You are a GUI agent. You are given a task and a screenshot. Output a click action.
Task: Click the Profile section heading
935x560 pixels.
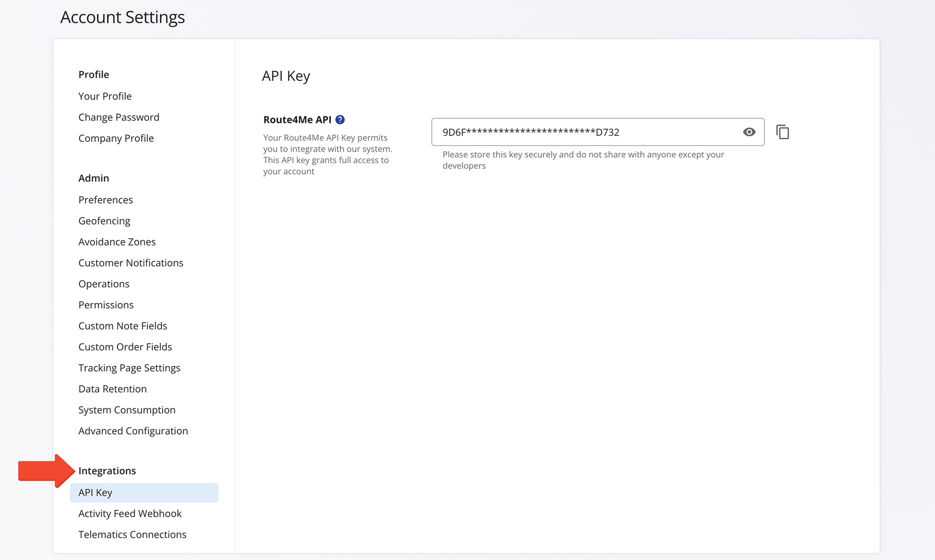tap(94, 74)
